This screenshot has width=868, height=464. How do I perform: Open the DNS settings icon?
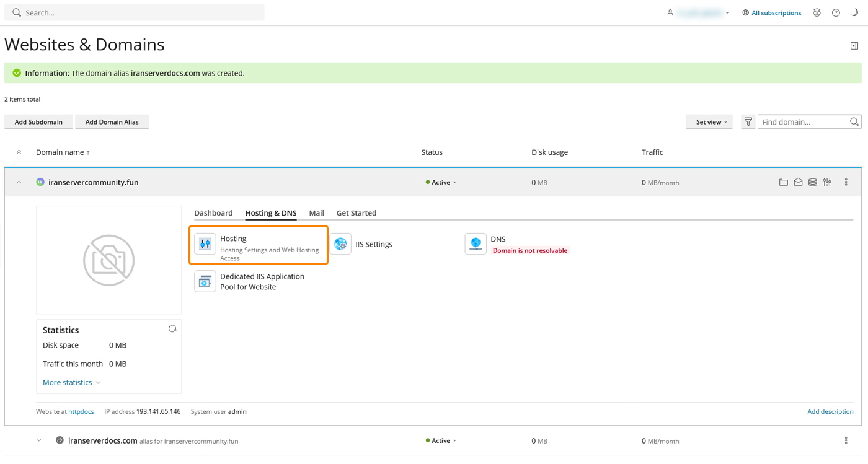coord(476,244)
